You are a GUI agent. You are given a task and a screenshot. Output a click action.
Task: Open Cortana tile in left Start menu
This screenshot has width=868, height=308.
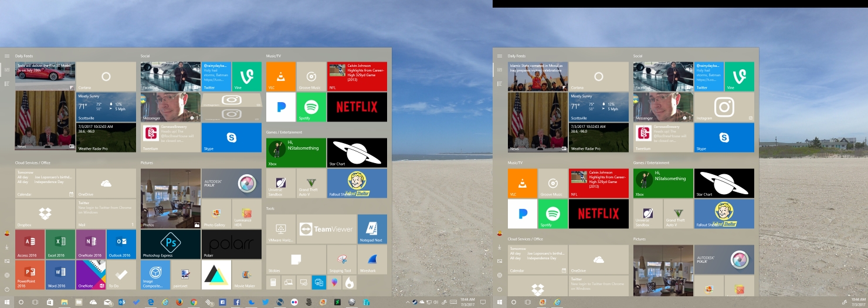point(106,76)
